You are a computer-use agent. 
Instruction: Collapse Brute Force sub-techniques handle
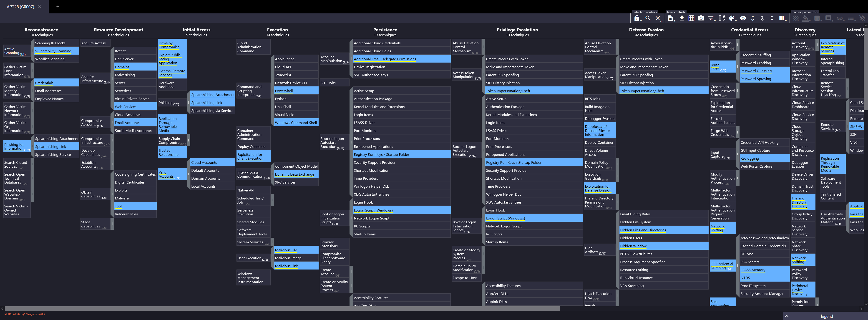click(x=738, y=67)
